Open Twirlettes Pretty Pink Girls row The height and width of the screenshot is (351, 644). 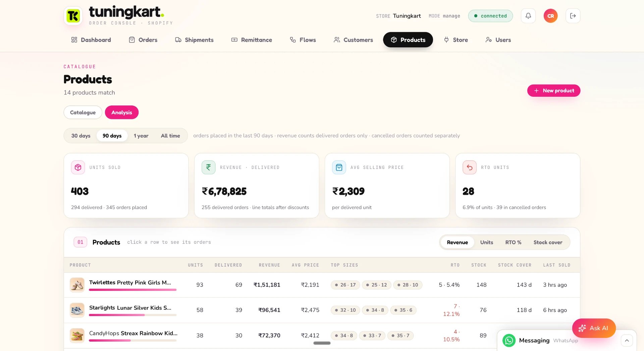point(322,285)
